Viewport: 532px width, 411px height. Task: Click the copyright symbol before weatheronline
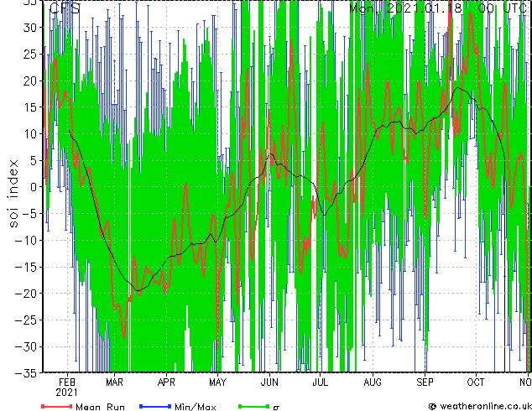point(432,406)
